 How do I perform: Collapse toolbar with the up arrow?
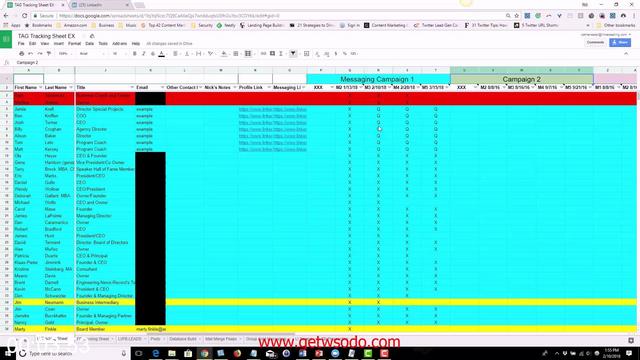[x=627, y=53]
